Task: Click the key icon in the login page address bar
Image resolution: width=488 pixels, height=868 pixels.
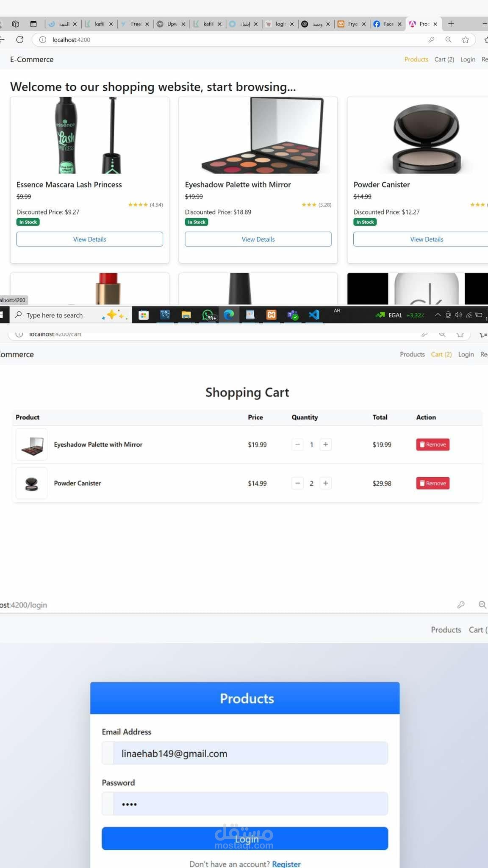Action: 461,605
